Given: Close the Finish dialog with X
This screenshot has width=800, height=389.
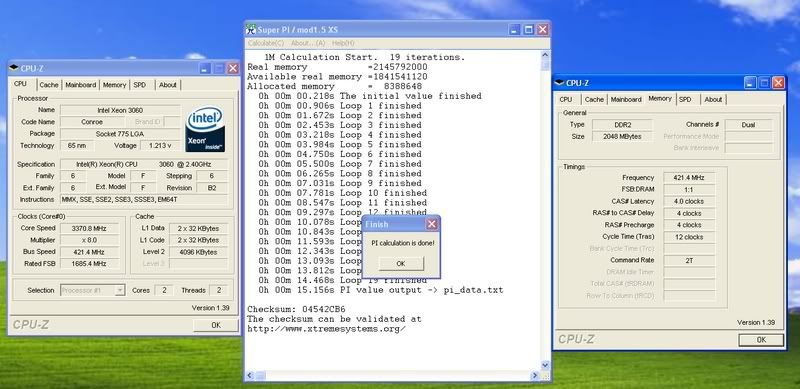Looking at the screenshot, I should (x=432, y=224).
